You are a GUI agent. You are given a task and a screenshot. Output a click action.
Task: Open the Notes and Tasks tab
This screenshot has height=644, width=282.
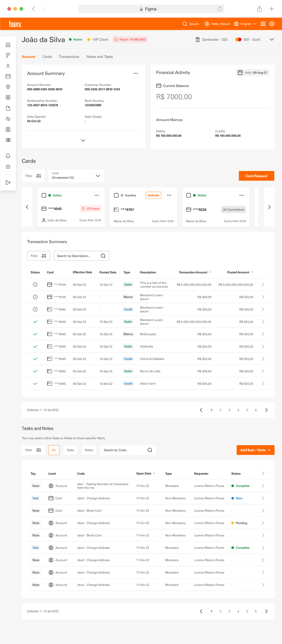pos(99,57)
